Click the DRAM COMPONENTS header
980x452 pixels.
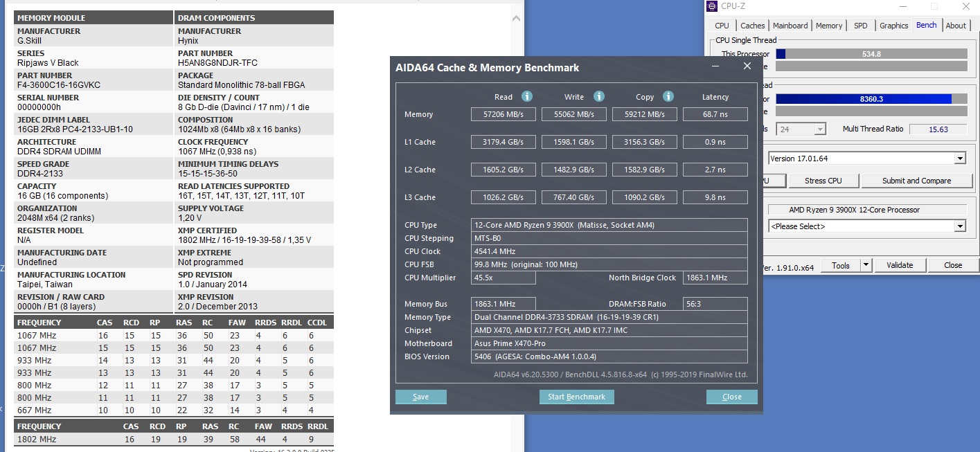pyautogui.click(x=254, y=17)
